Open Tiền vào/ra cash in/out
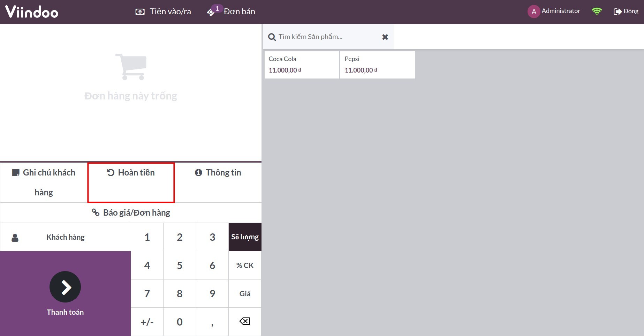Screen dimensions: 644x336 click(163, 12)
